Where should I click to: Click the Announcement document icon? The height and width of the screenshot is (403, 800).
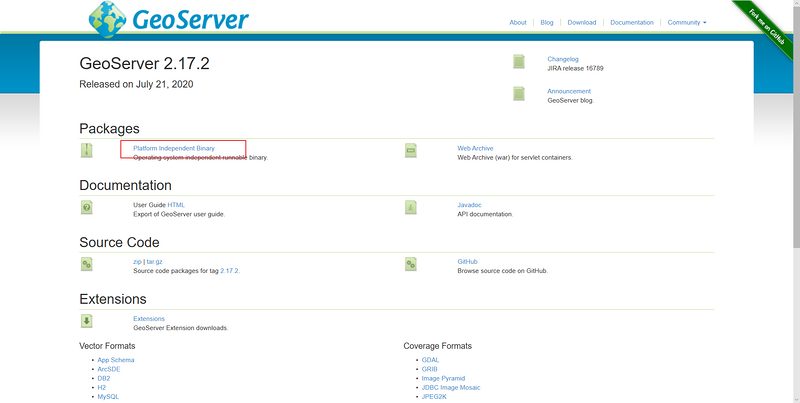pyautogui.click(x=519, y=93)
